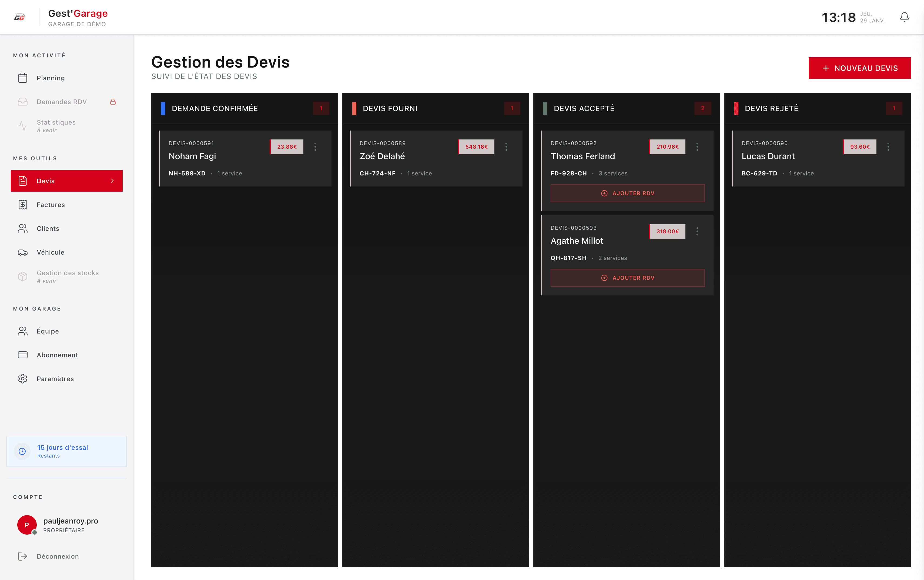The width and height of the screenshot is (924, 580).
Task: Expand the Devis sidebar chevron
Action: pyautogui.click(x=112, y=181)
